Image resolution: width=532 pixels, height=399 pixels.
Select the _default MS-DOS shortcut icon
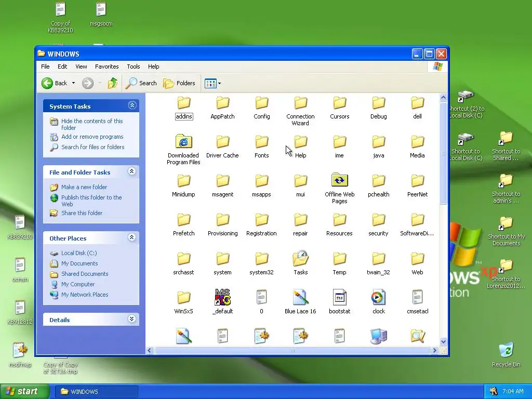click(x=222, y=297)
